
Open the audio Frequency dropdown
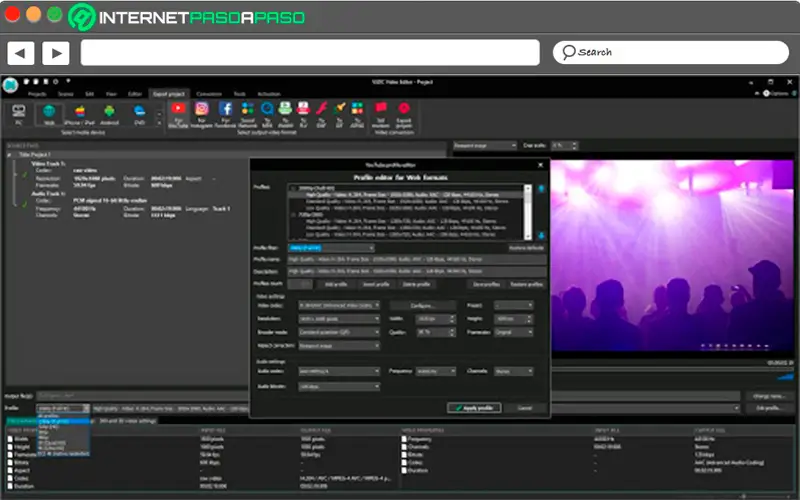coord(435,371)
